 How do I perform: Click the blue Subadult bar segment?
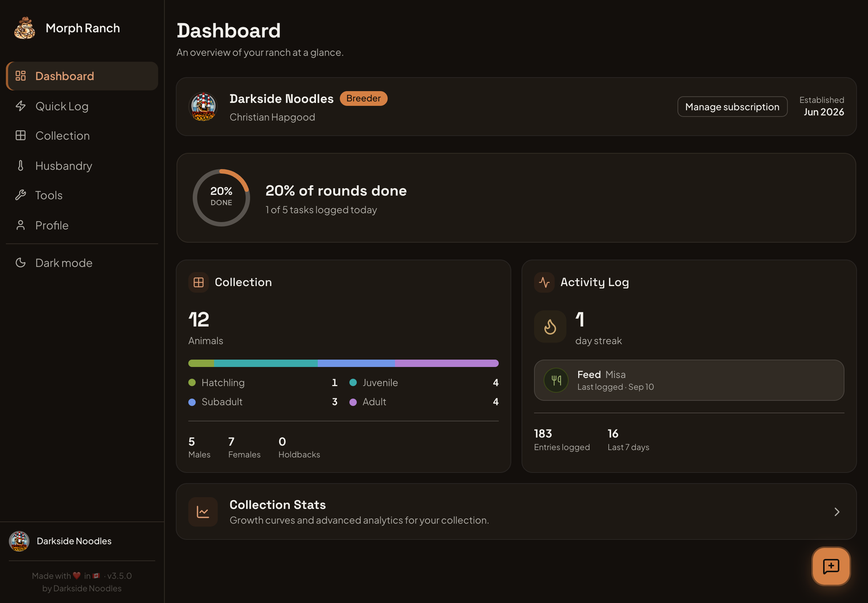click(x=356, y=363)
